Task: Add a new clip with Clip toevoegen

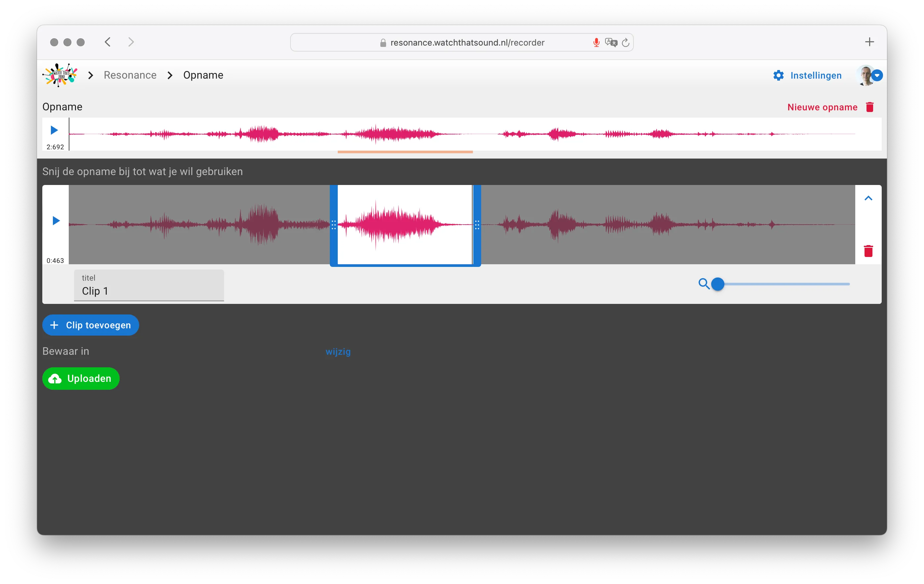Action: [x=91, y=325]
